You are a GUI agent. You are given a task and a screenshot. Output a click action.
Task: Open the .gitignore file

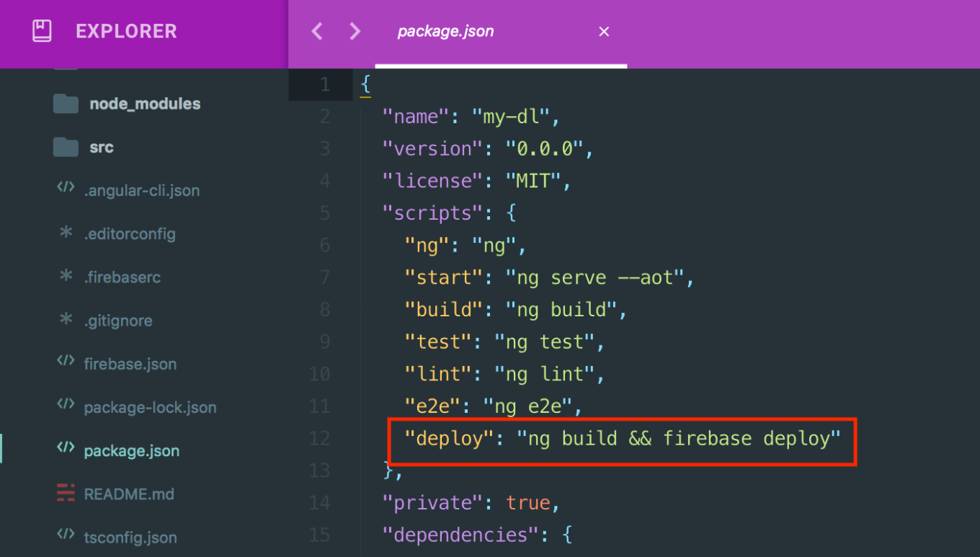119,320
